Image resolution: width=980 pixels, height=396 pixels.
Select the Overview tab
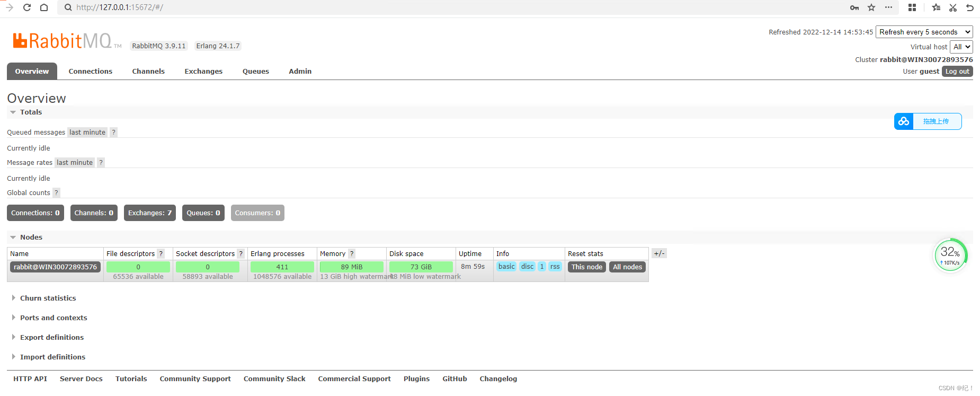point(32,71)
